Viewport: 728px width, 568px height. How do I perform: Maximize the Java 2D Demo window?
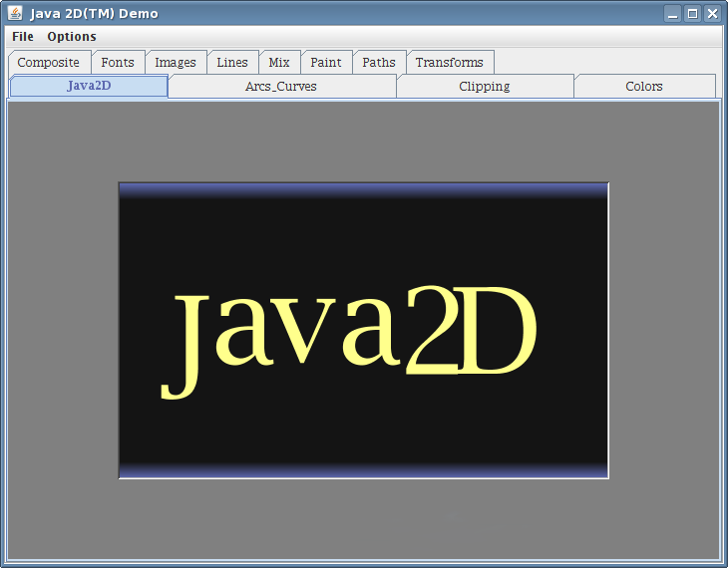tap(692, 14)
